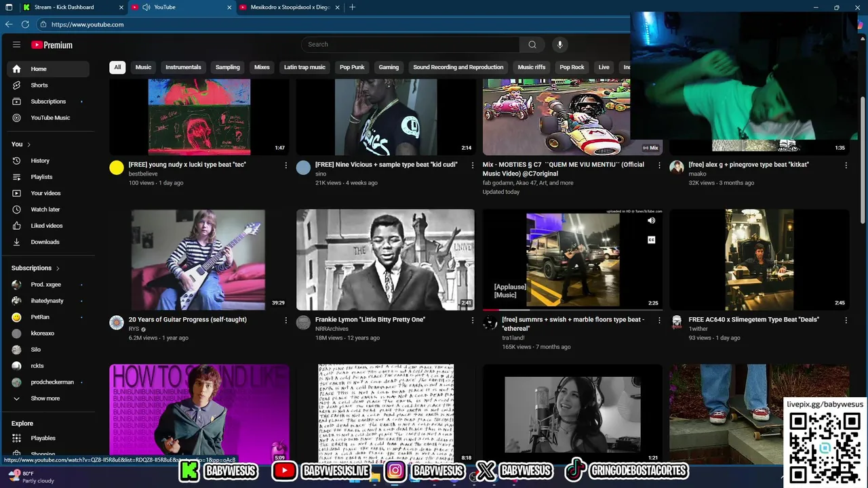
Task: Click browser back arrow
Action: click(9, 24)
